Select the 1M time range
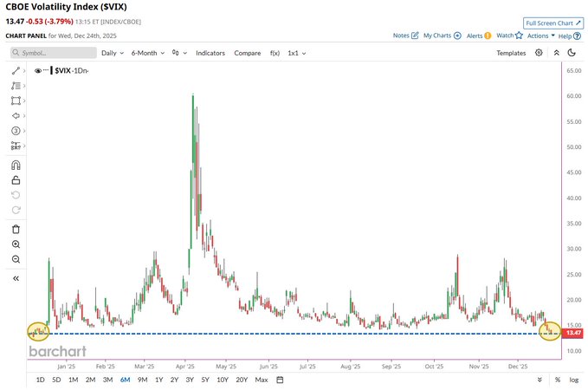The height and width of the screenshot is (390, 588). (x=73, y=380)
